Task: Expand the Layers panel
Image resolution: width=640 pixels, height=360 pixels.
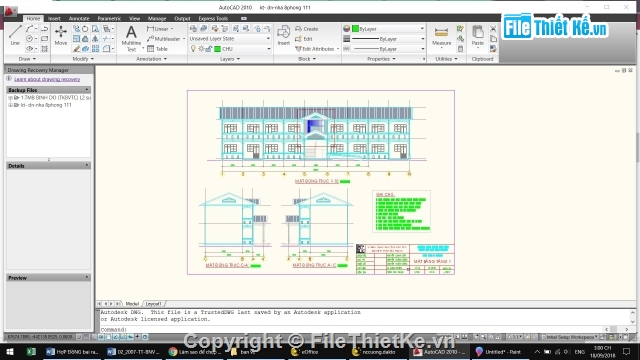Action: click(x=230, y=59)
